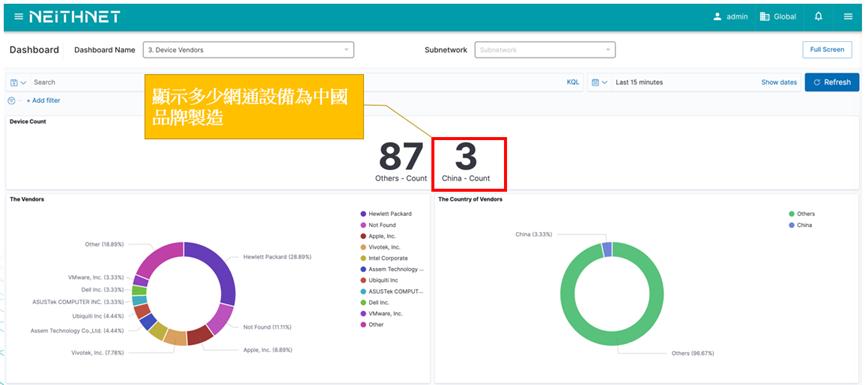865x385 pixels.
Task: Click the notification bell icon
Action: point(819,17)
